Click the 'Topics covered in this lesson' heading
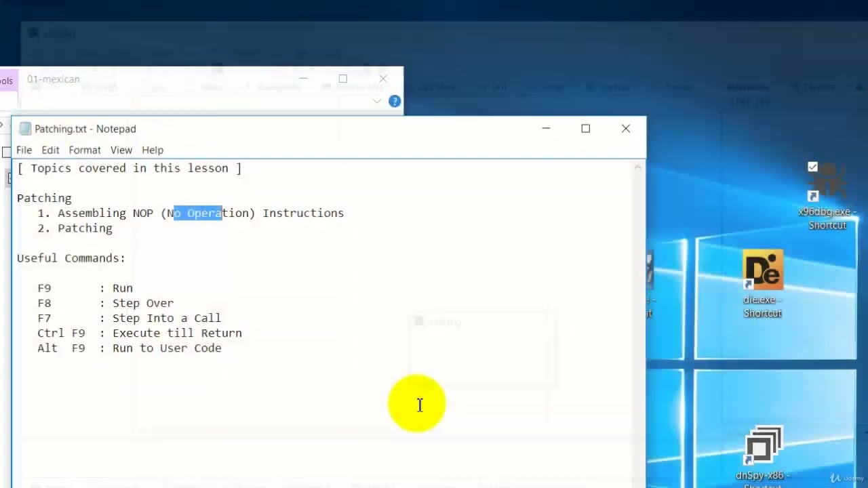 [x=129, y=168]
